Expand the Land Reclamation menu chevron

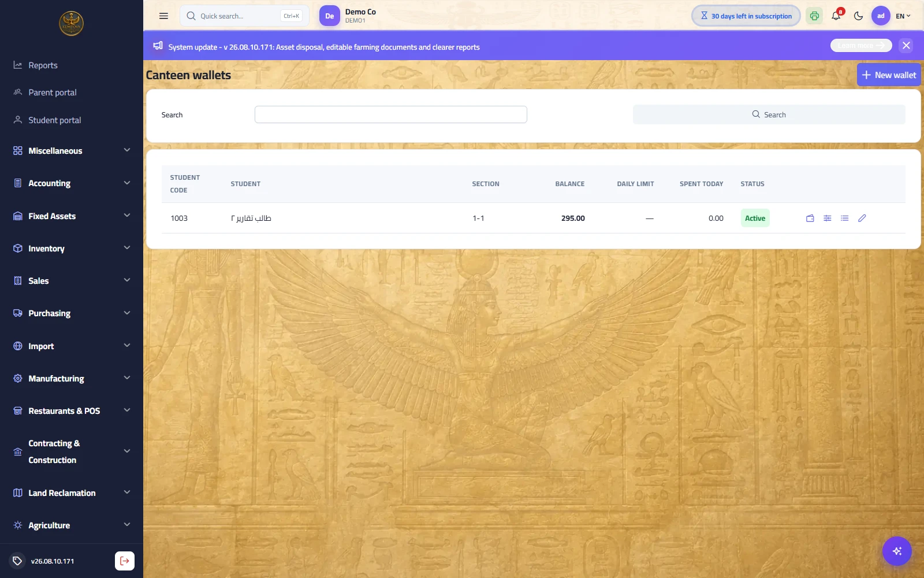[x=127, y=492]
